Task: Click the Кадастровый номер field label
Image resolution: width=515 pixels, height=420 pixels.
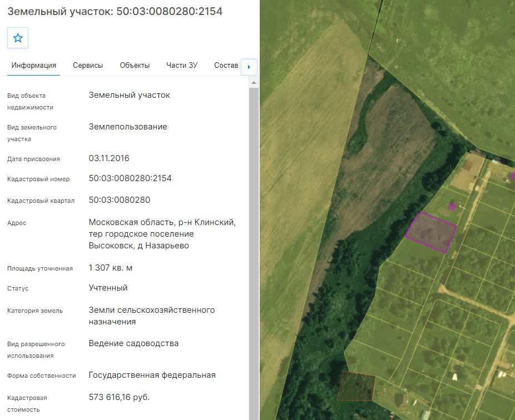Action: click(x=38, y=179)
